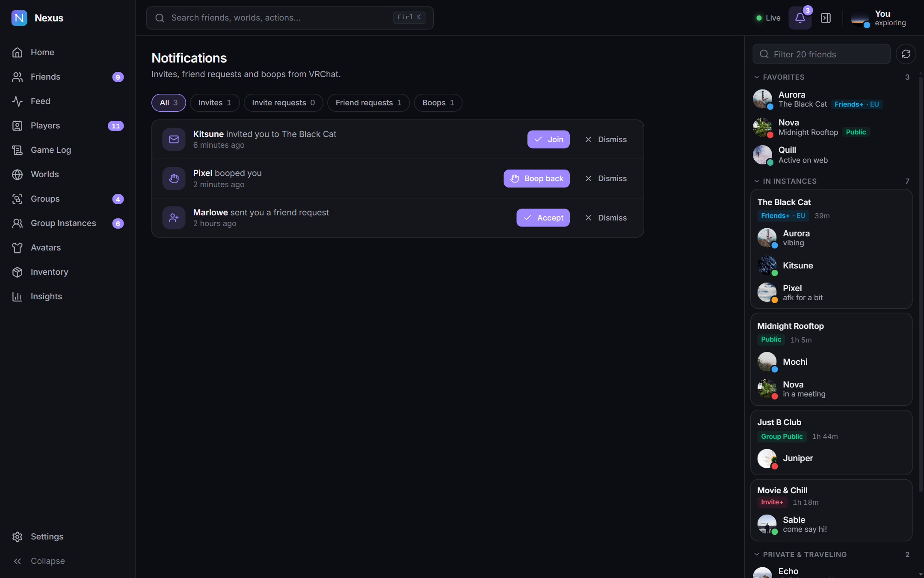
Task: Click the search friends, worlds, actions field
Action: [x=290, y=18]
